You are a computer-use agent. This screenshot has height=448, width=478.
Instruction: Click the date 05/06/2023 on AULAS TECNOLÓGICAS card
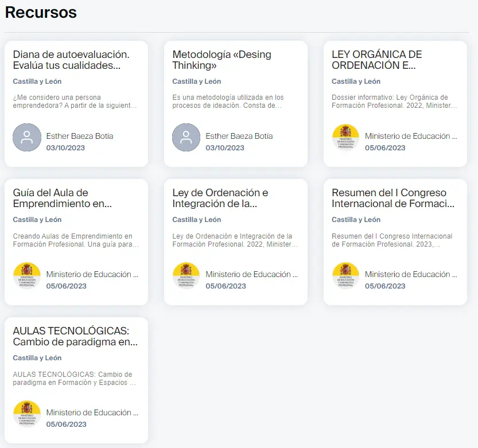tap(67, 424)
